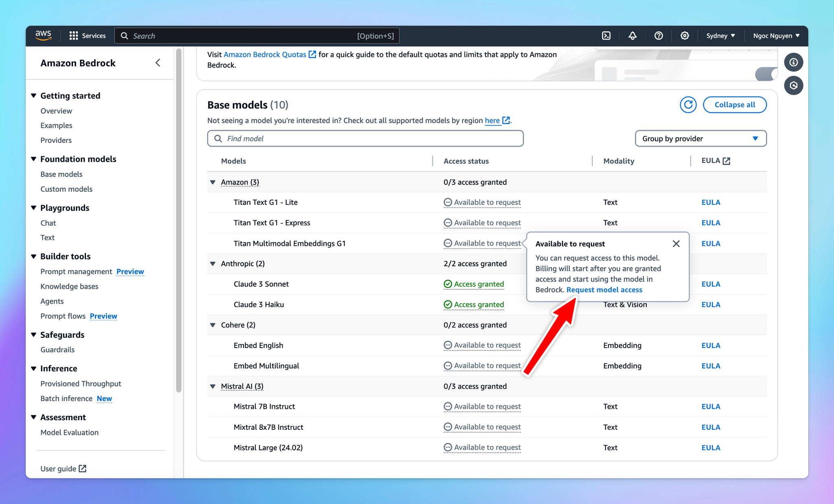Focus the top AWS Search bar
834x504 pixels.
tap(257, 36)
